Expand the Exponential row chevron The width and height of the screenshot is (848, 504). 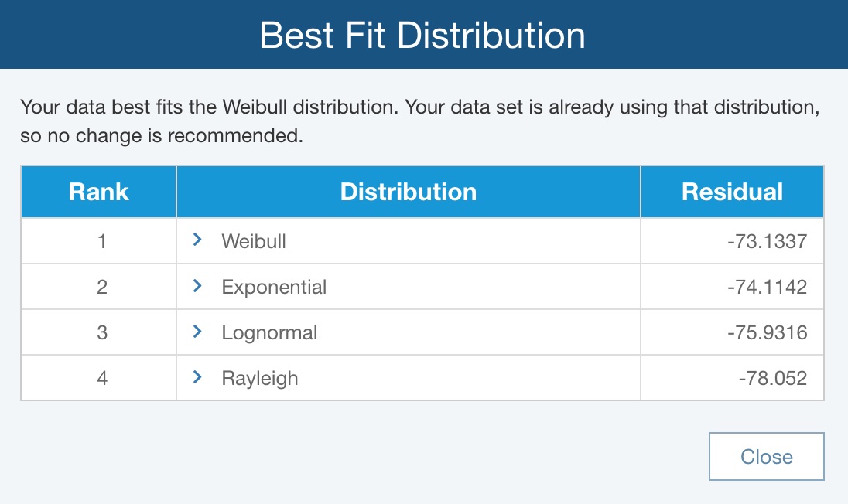[197, 287]
